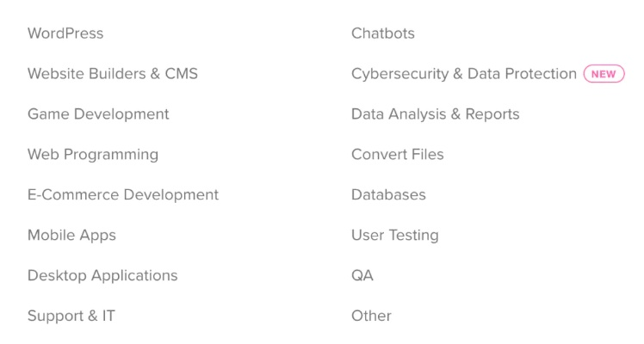The width and height of the screenshot is (644, 344).
Task: Open the Chatbots category
Action: point(383,34)
